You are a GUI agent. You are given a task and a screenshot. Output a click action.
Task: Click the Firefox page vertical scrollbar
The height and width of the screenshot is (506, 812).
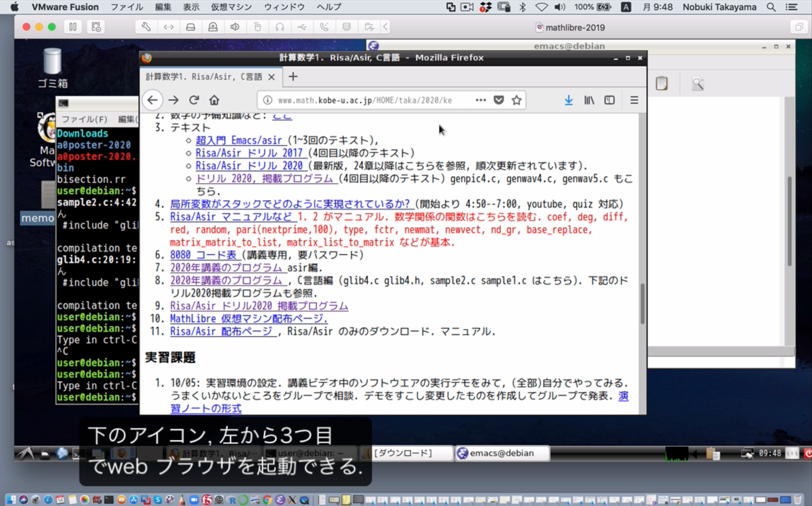coord(643,304)
